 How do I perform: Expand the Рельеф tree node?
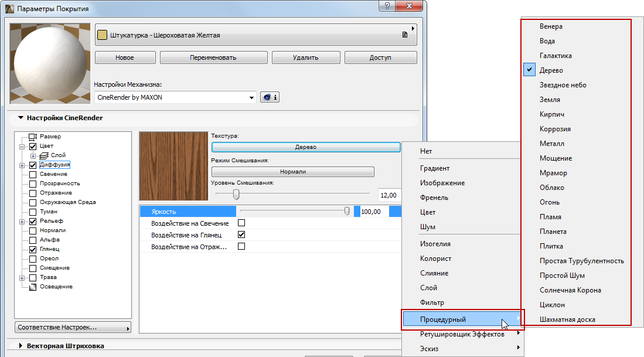[x=22, y=222]
